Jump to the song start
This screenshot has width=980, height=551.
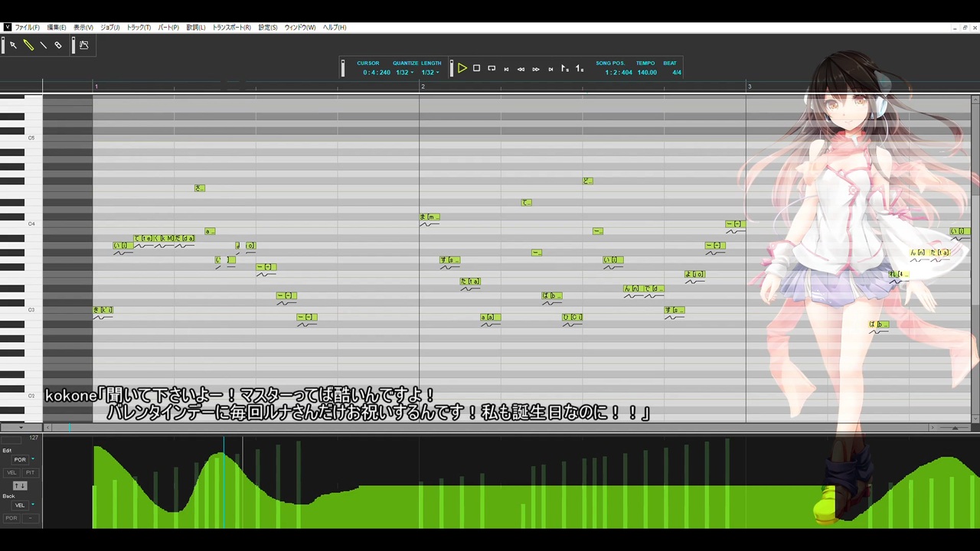point(506,69)
